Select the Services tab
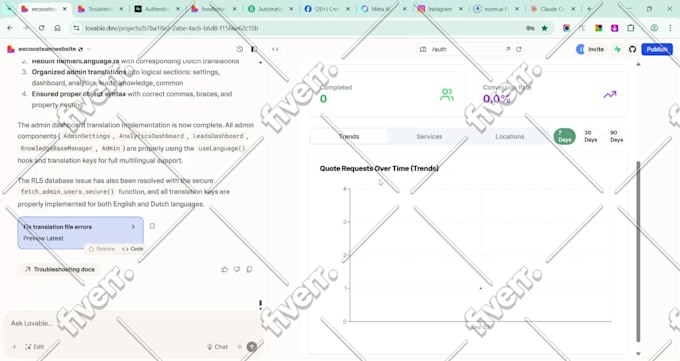Screen dimensions: 680x361 [x=429, y=136]
